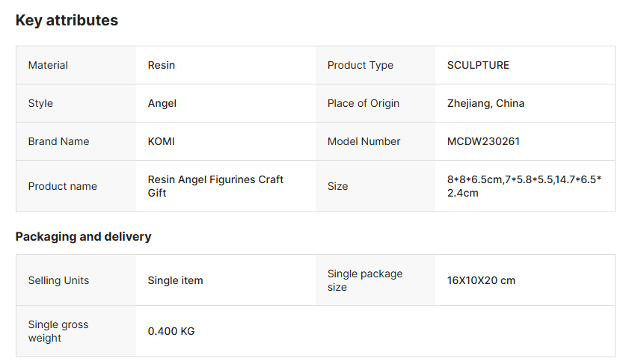This screenshot has height=364, width=632.
Task: Select the Selling Units label
Action: 58,280
